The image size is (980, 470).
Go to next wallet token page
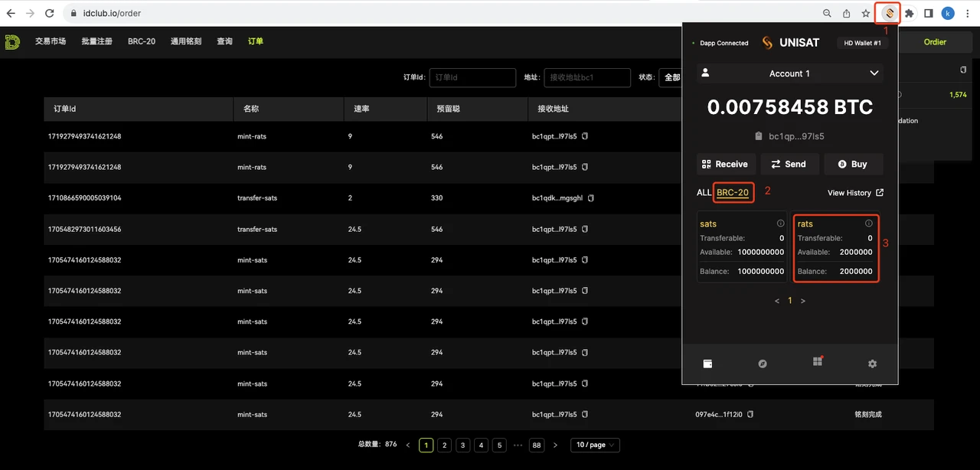tap(802, 302)
